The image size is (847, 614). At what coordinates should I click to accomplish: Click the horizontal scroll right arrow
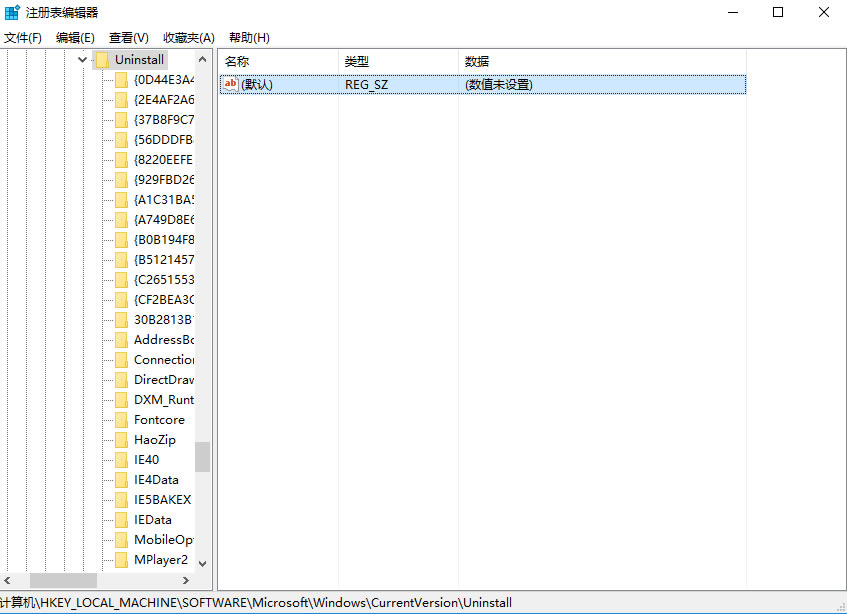point(186,581)
